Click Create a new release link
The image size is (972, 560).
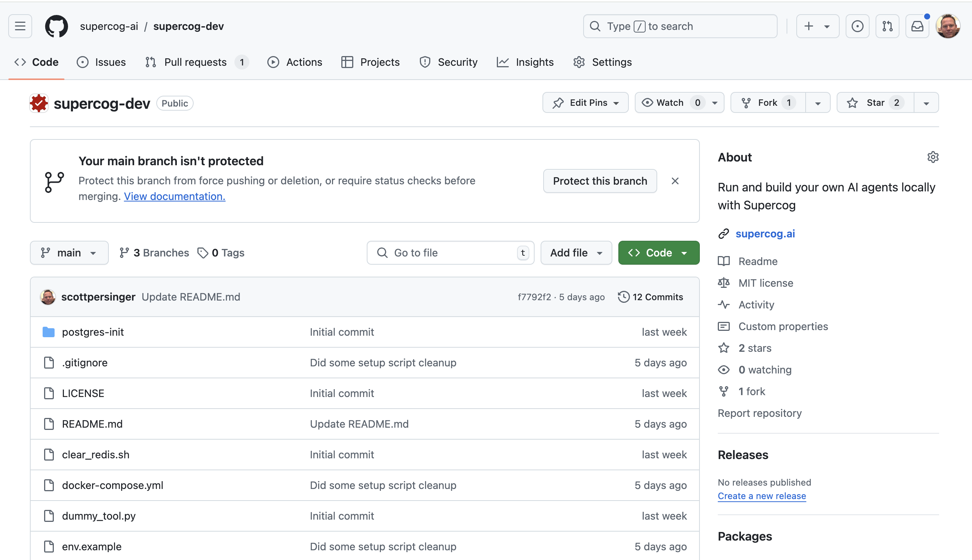(761, 496)
